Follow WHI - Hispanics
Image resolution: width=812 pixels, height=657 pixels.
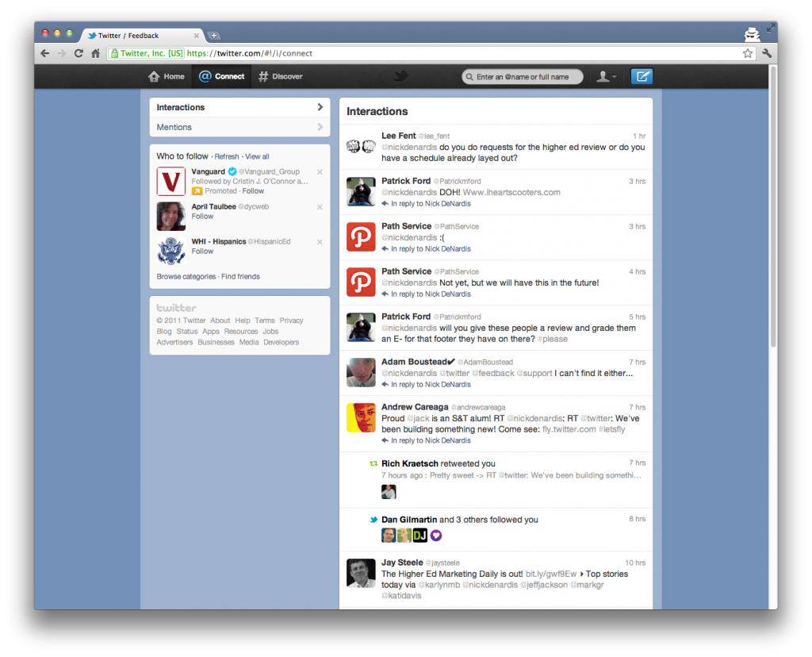(x=202, y=252)
